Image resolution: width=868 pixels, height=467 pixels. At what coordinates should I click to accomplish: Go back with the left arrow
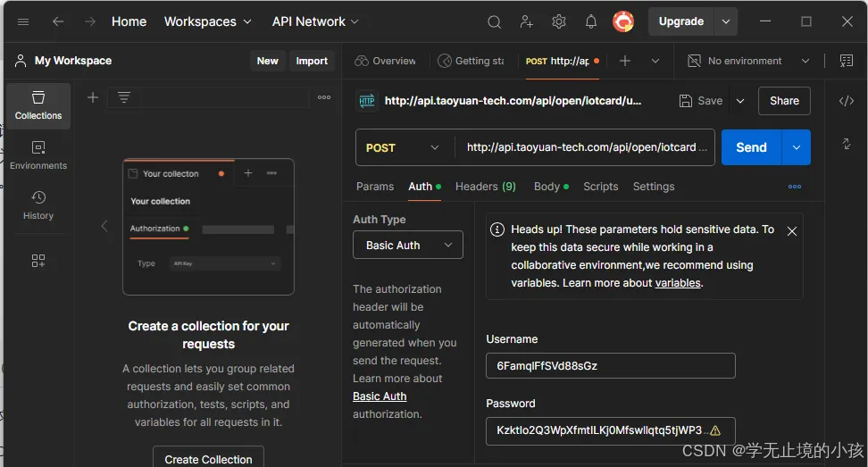pos(57,21)
